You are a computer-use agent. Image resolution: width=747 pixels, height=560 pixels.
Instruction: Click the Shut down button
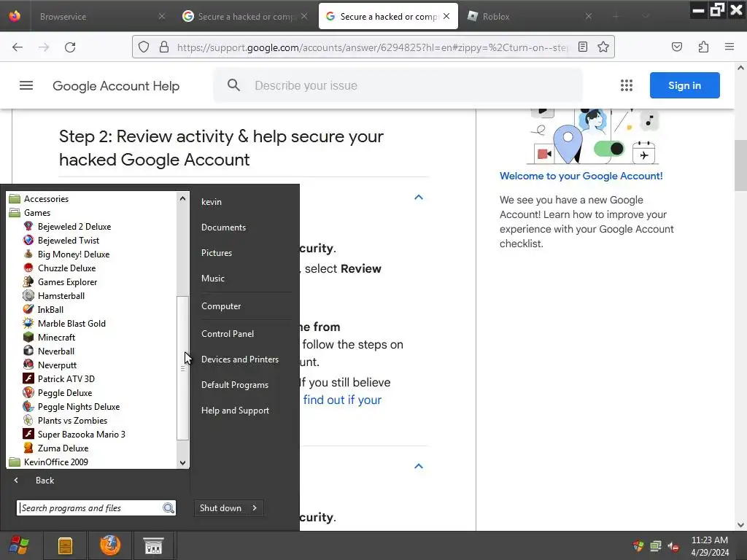coord(220,508)
